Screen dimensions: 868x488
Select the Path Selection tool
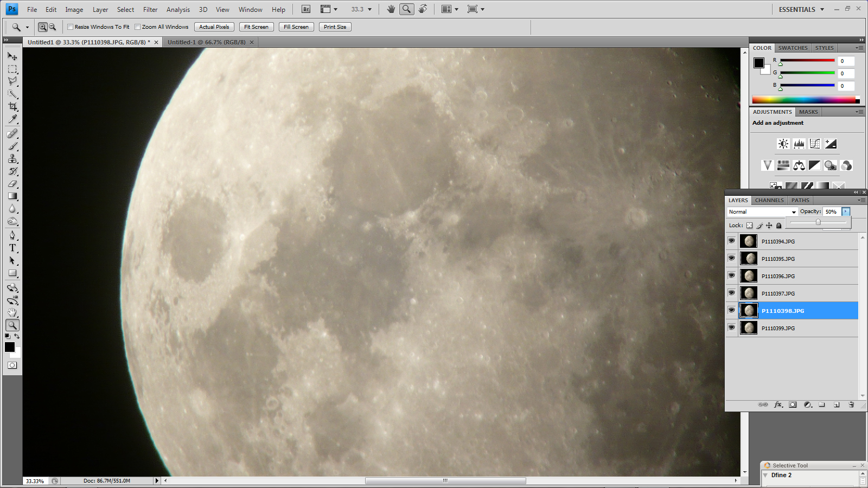coord(12,260)
